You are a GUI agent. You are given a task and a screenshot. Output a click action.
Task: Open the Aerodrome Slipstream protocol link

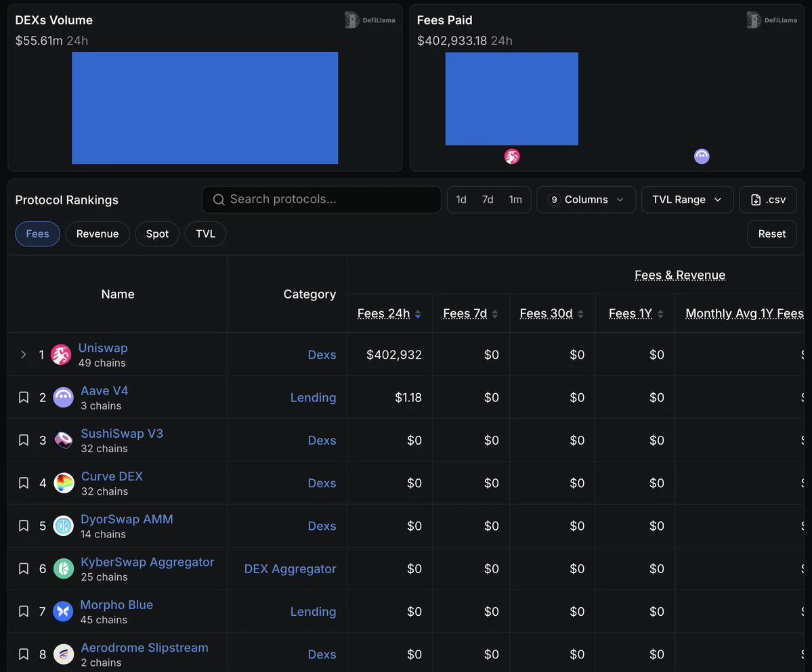pyautogui.click(x=144, y=648)
